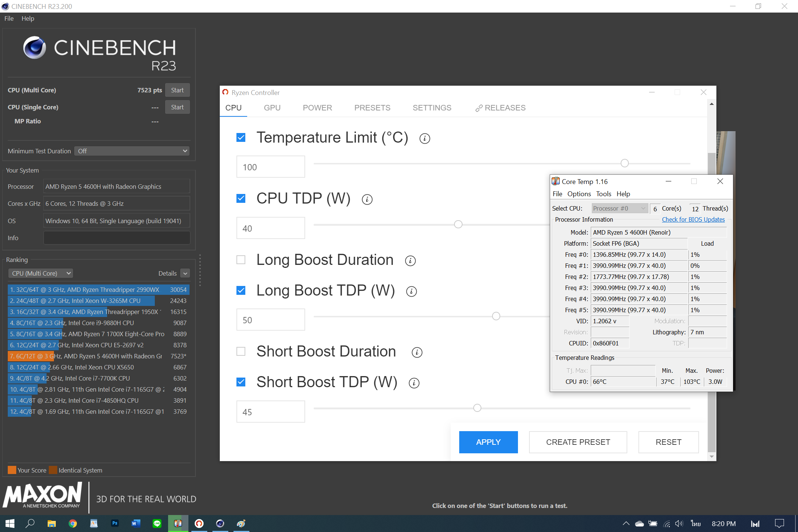Start the CPU (Multi Core) test
The height and width of the screenshot is (532, 798).
click(177, 90)
